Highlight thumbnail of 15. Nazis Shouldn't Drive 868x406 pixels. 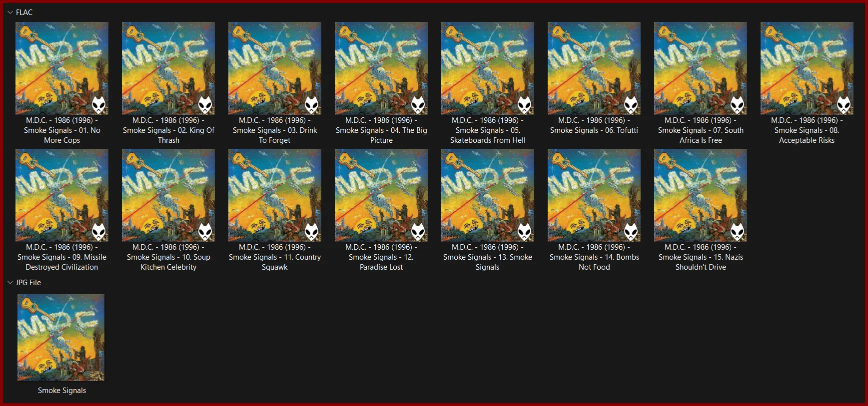pos(701,195)
